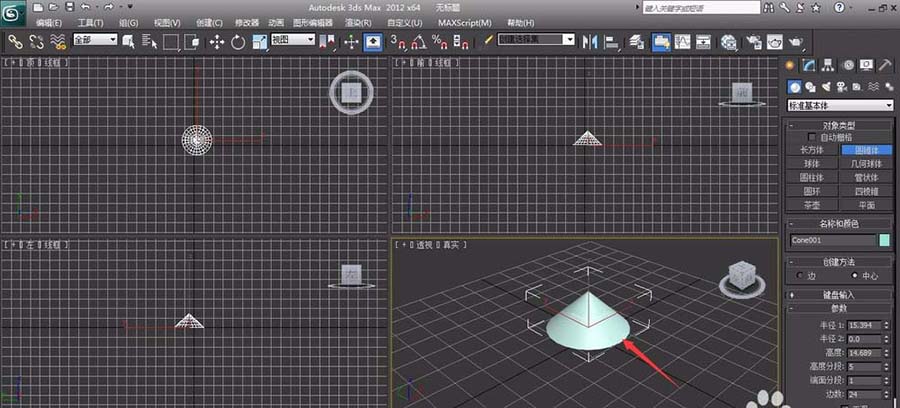The image size is (900, 408).
Task: Click the '圆柱体' cylinder button
Action: [812, 178]
